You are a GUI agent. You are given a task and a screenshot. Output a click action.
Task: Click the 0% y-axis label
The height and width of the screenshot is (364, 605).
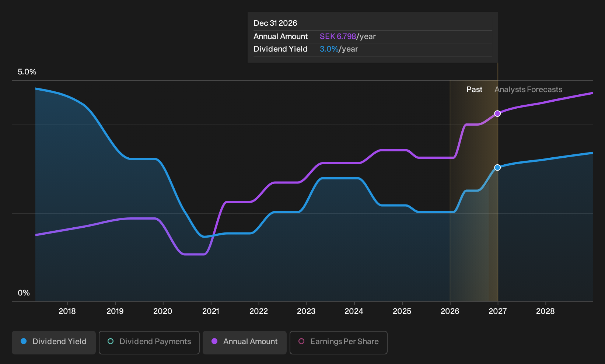tap(24, 293)
